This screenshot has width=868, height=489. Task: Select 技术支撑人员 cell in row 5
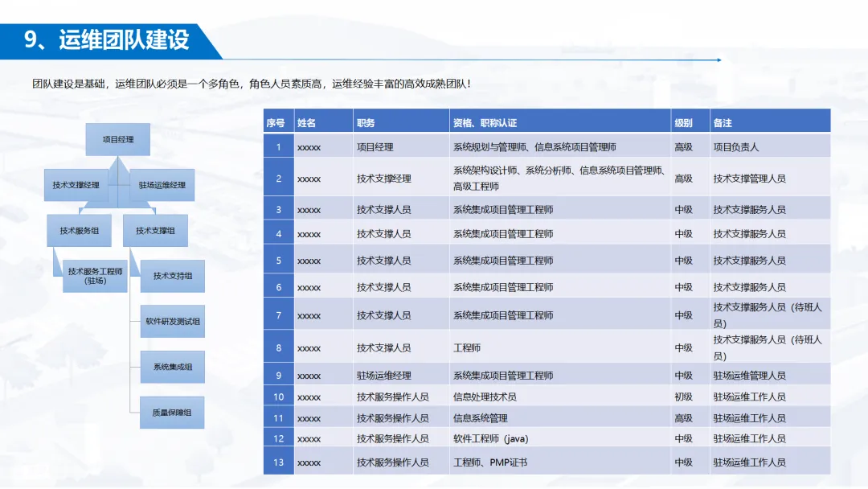coord(401,261)
